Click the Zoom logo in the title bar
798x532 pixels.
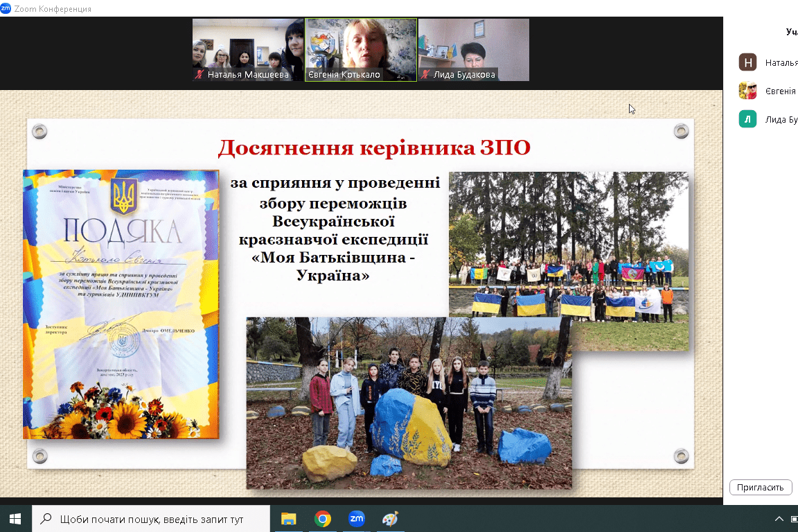click(6, 8)
